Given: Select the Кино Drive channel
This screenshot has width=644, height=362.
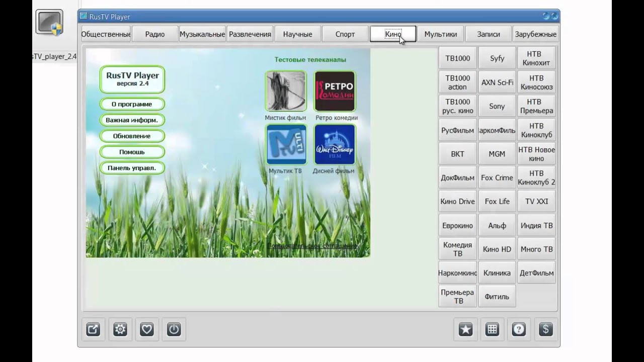Looking at the screenshot, I should pos(457,201).
